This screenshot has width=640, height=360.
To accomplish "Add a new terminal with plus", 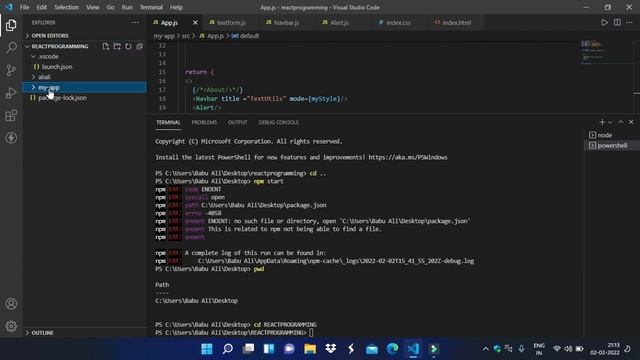I will click(x=602, y=122).
